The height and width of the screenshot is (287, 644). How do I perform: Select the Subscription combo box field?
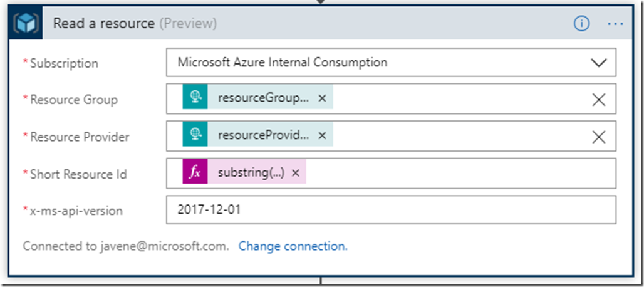click(376, 63)
